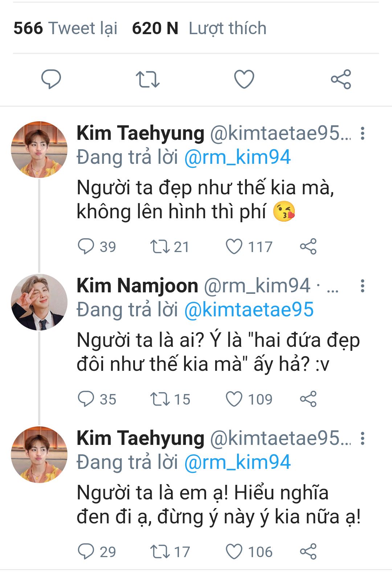Reply to Namjoon's tweet with 35 replies

86,399
